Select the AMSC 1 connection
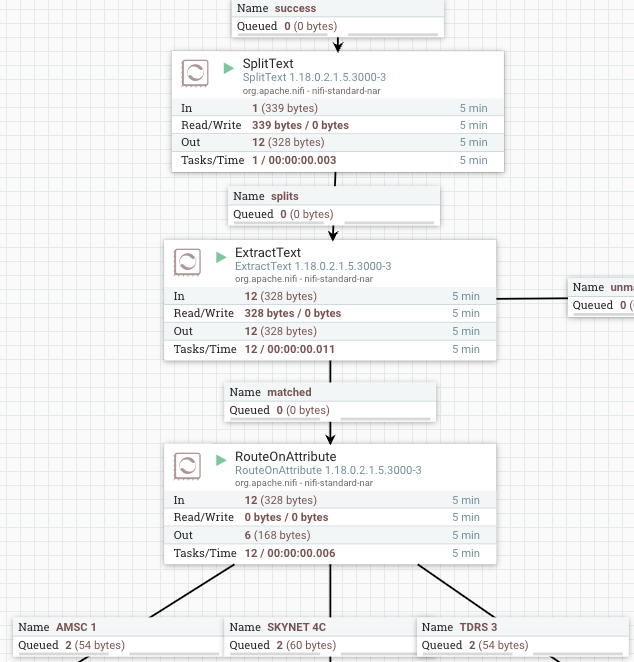Screen dimensions: 634x662 117,636
